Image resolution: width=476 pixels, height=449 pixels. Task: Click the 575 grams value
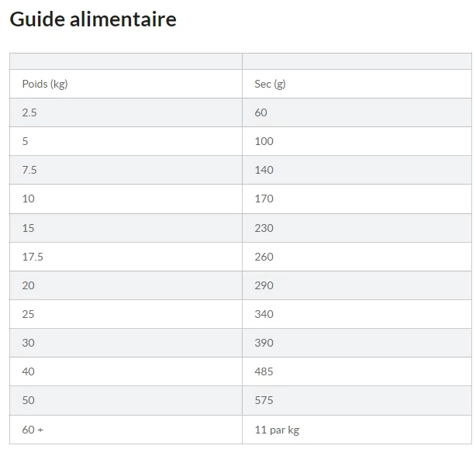tap(264, 400)
